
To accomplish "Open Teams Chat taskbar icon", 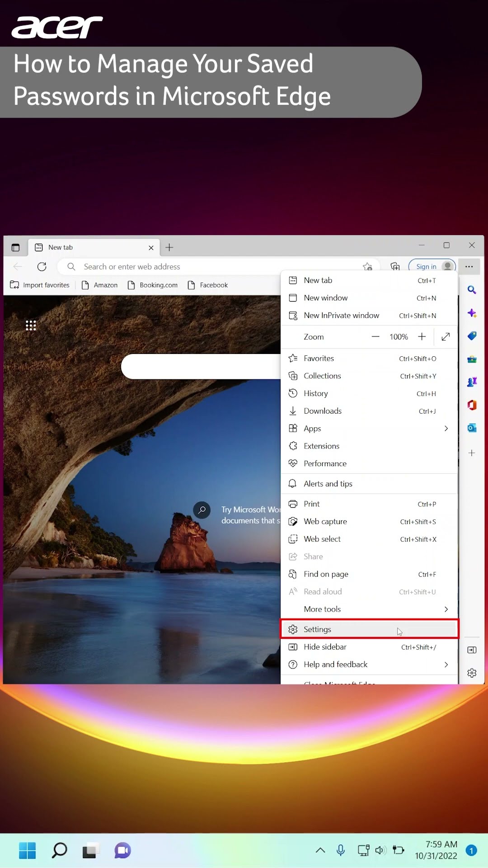I will point(122,850).
